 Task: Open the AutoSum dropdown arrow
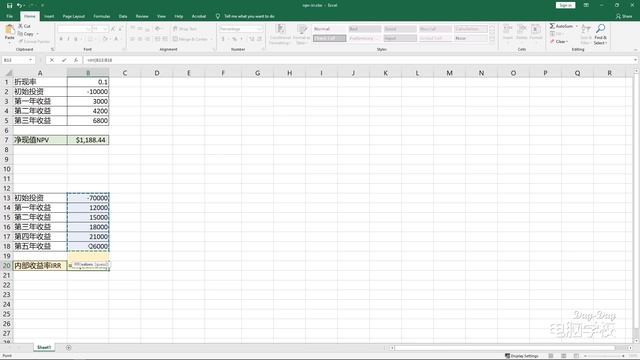coord(576,26)
